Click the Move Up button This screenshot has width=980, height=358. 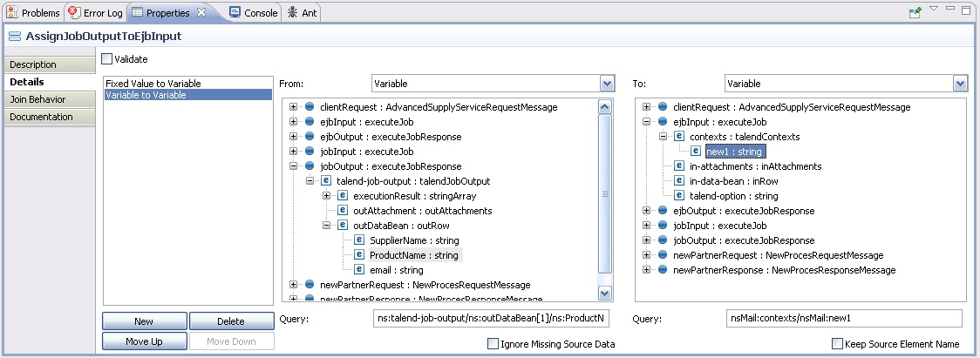[x=145, y=341]
